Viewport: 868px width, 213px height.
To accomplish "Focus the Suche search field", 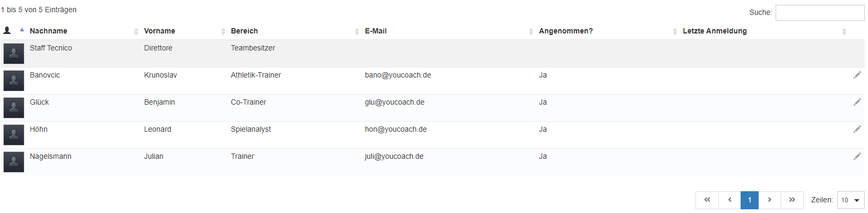I will point(820,13).
